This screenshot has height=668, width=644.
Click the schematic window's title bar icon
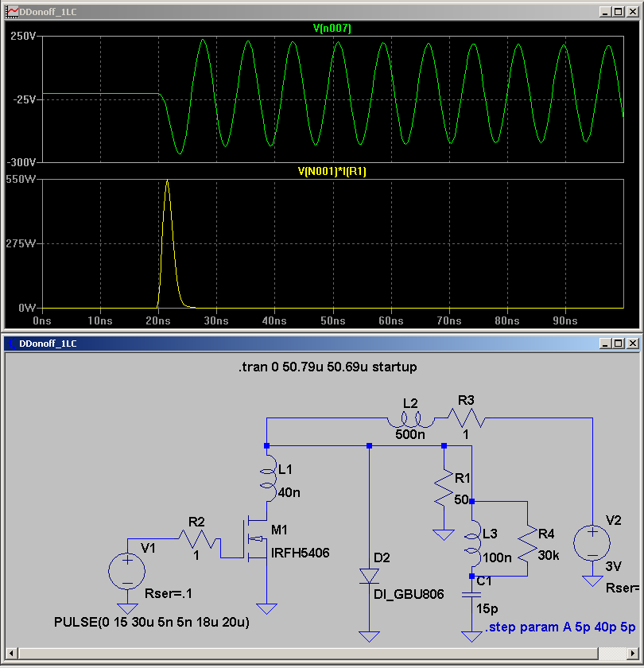(x=10, y=343)
